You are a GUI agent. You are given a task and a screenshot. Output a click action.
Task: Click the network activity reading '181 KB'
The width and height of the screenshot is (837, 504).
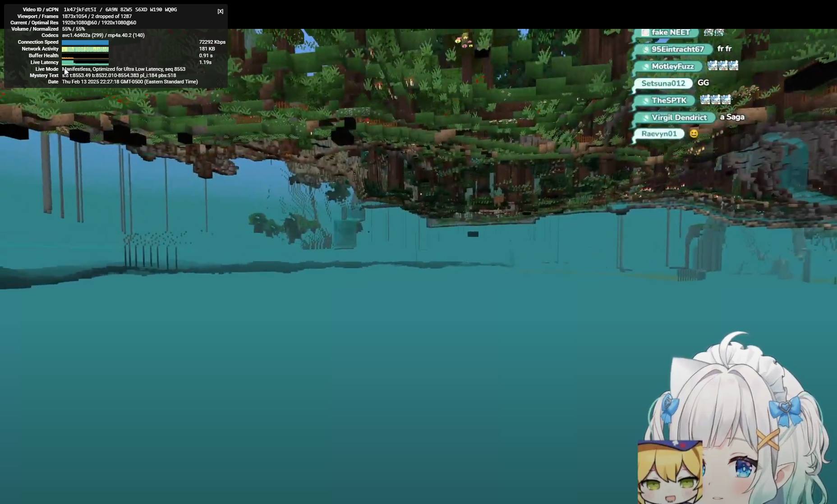tap(207, 49)
